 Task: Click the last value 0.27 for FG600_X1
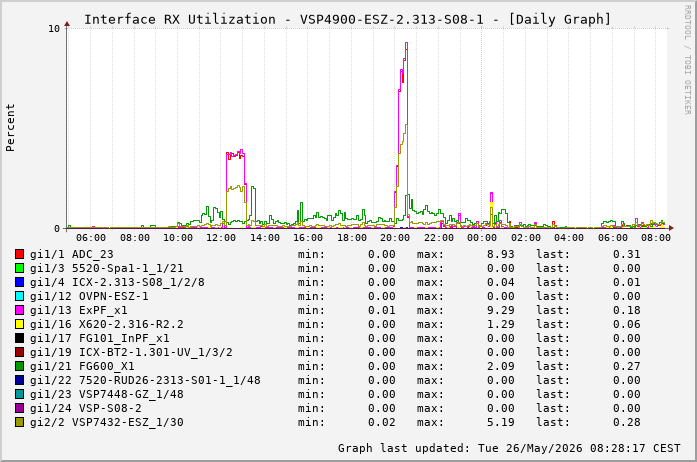point(627,366)
